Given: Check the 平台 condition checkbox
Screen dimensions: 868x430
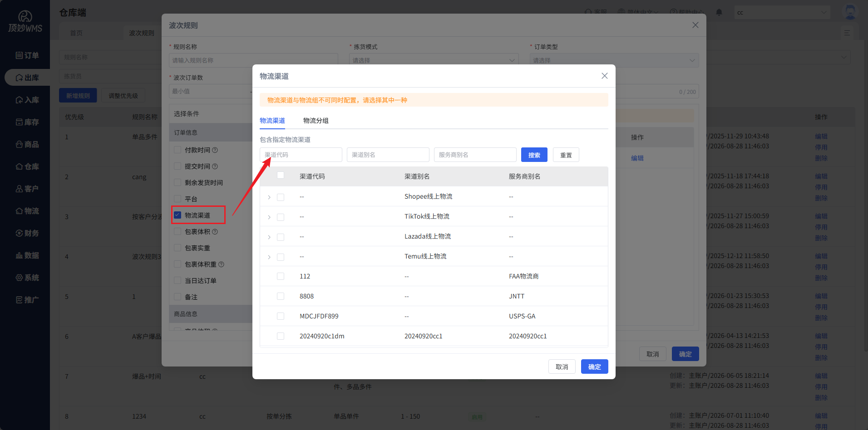Looking at the screenshot, I should click(178, 199).
